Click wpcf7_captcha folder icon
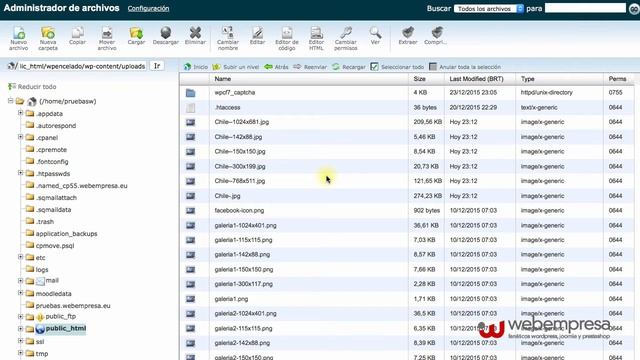640x360 pixels. tap(190, 93)
